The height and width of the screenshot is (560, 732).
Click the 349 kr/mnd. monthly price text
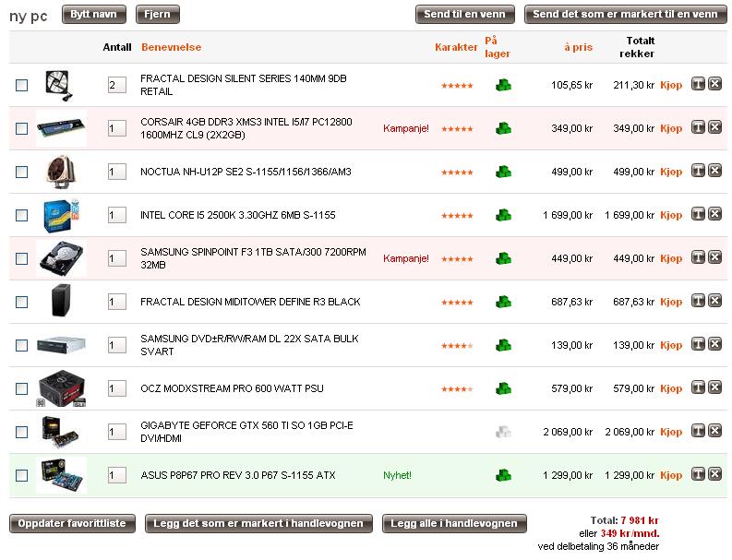tap(630, 533)
